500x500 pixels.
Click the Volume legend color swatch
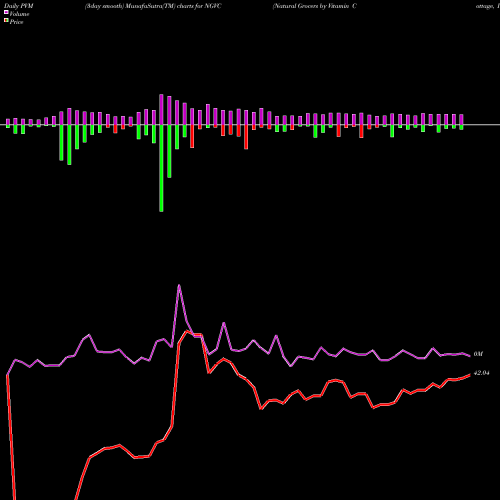6,13
